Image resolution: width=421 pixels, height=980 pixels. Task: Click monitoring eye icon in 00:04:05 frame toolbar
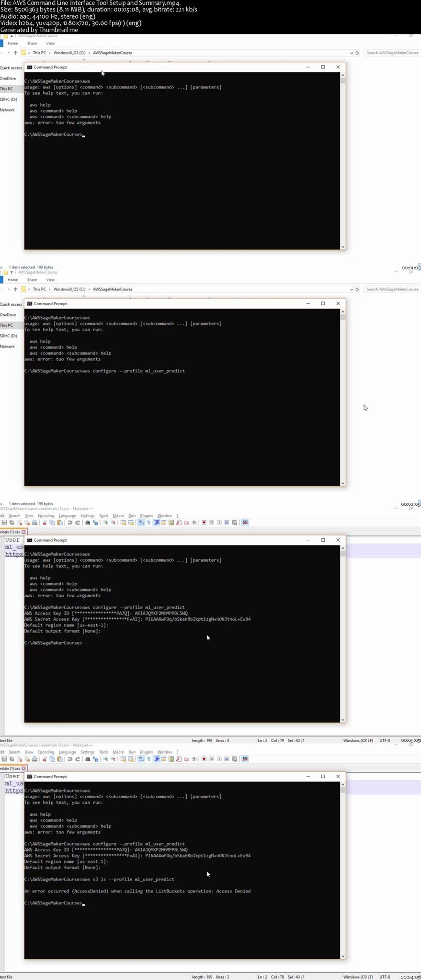(194, 759)
